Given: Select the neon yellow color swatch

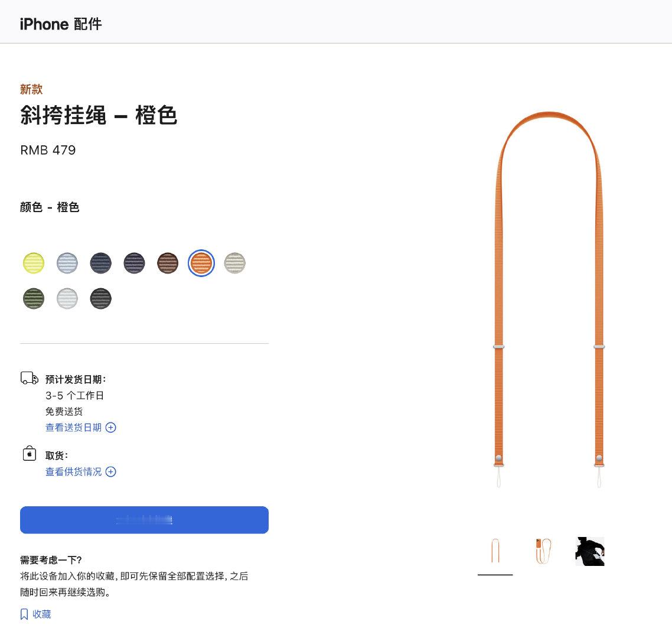Looking at the screenshot, I should tap(34, 263).
